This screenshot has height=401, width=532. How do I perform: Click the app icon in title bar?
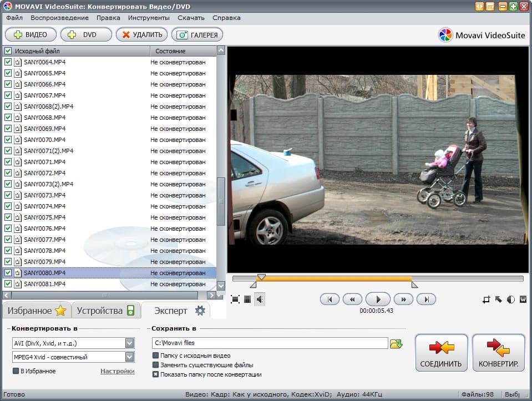[x=7, y=7]
